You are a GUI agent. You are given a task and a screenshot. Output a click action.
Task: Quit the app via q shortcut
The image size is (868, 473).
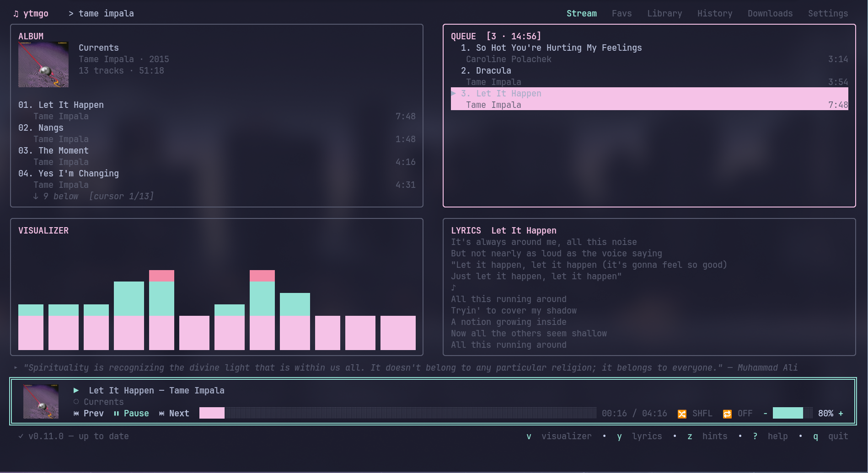816,436
